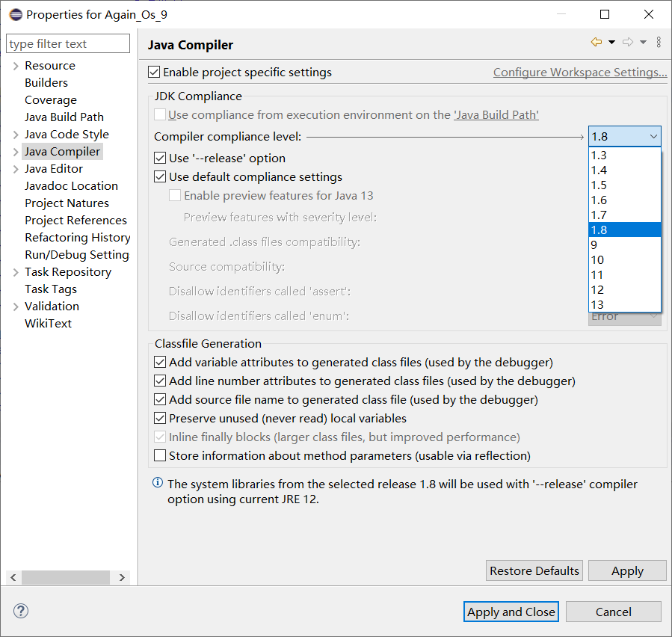Open the Configure Workspace Settings link
Screen dimensions: 672x637
tap(580, 73)
